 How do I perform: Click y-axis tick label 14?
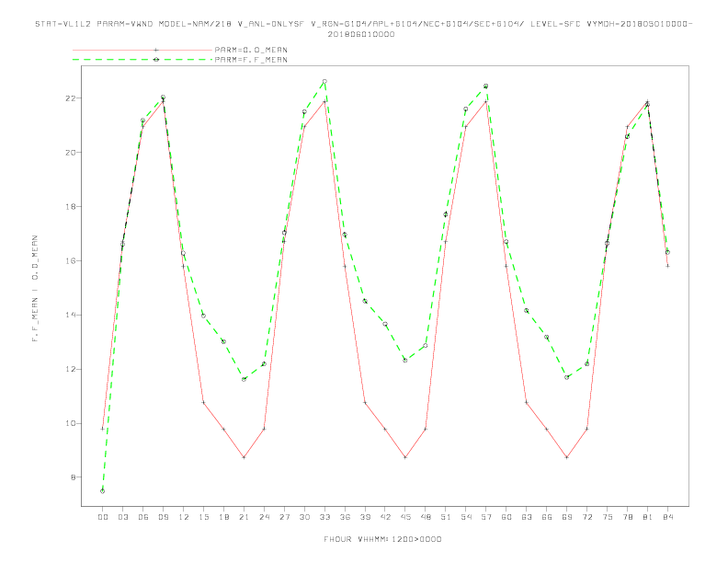pyautogui.click(x=71, y=315)
